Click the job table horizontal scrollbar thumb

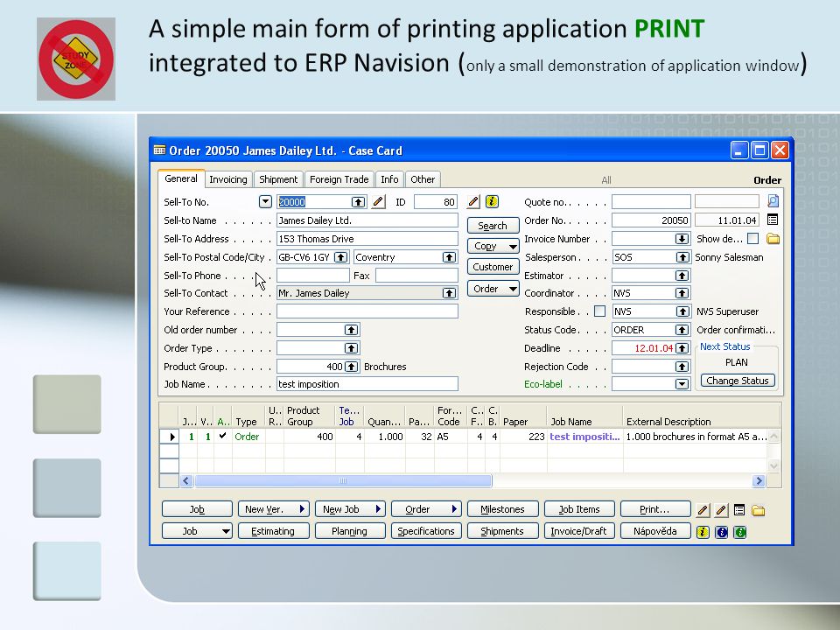pos(343,480)
